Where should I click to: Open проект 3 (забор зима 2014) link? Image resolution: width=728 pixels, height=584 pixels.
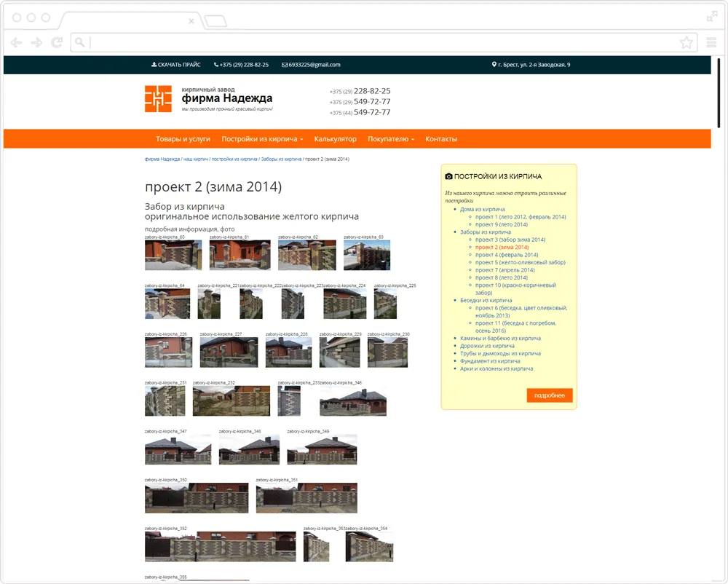(510, 240)
